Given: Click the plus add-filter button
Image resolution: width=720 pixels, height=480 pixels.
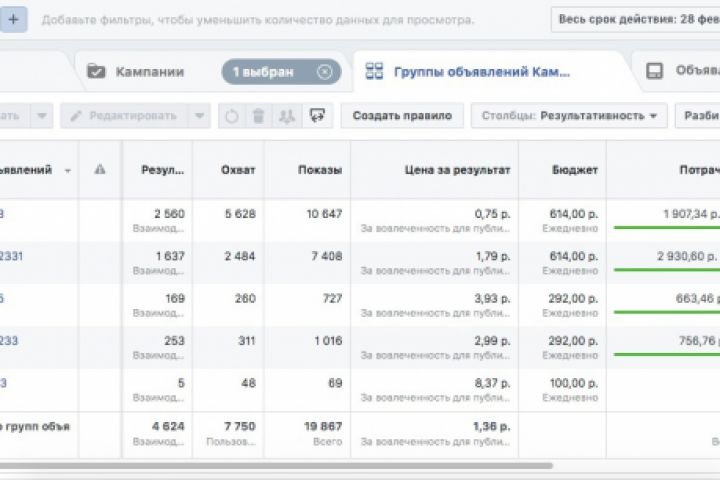Looking at the screenshot, I should [13, 19].
